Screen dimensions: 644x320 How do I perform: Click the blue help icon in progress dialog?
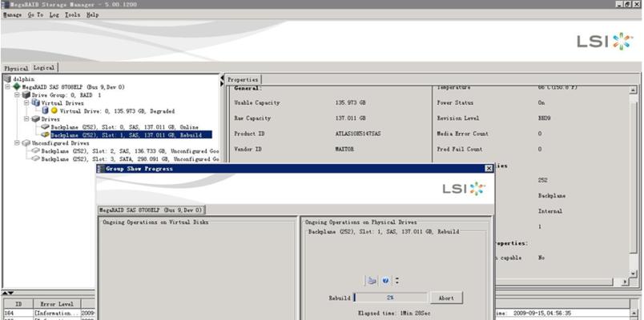[385, 281]
